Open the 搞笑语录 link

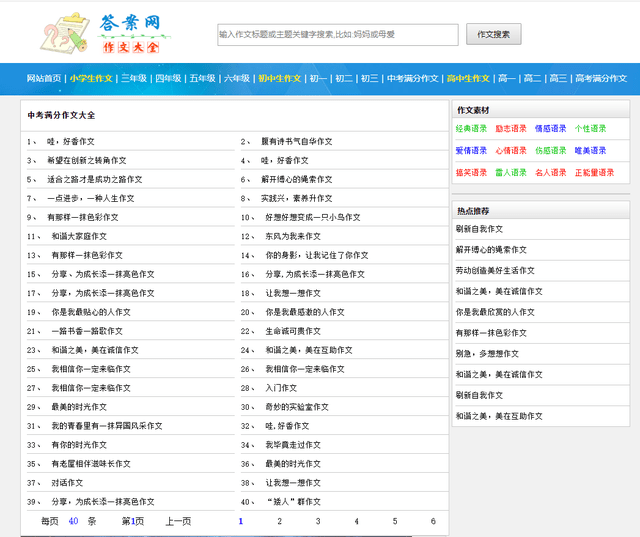tap(471, 173)
